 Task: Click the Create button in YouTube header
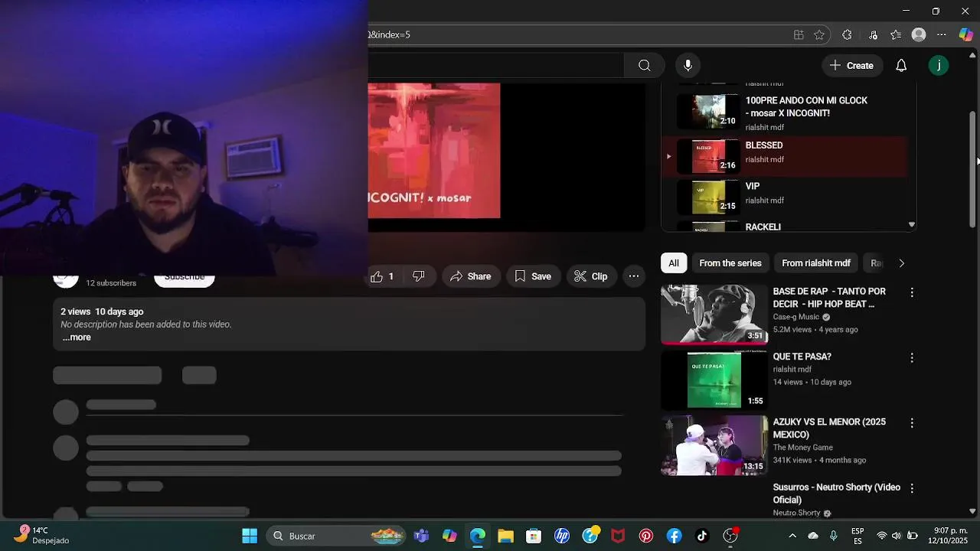click(851, 66)
